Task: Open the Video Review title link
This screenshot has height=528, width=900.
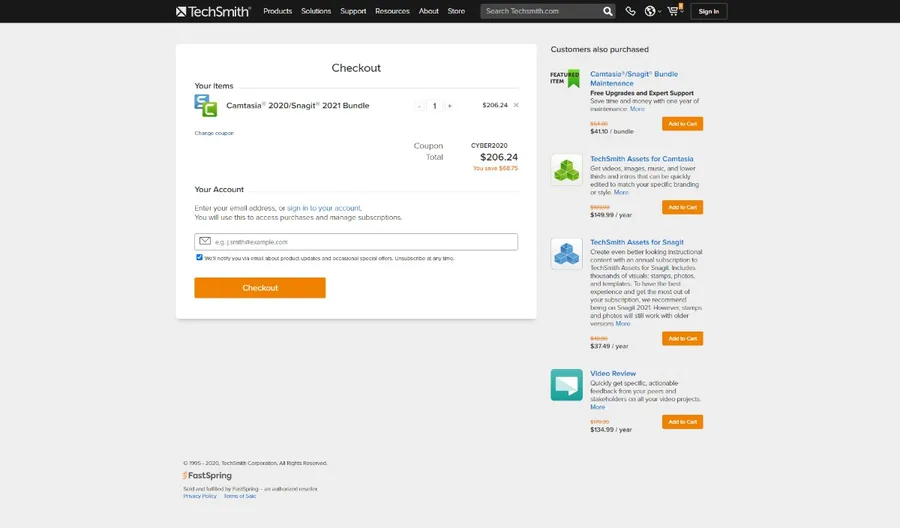Action: click(613, 374)
